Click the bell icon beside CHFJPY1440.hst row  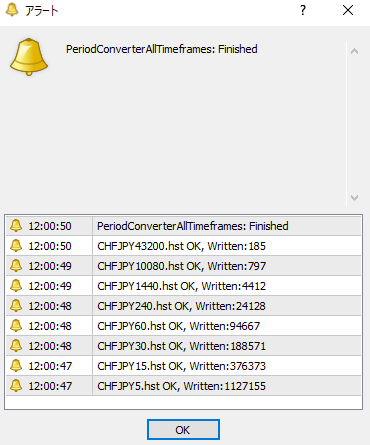pos(16,286)
